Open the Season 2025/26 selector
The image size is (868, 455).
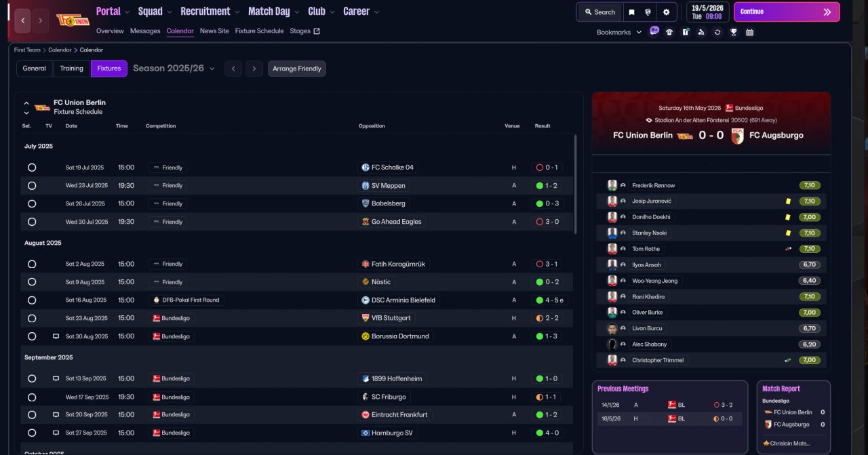[x=174, y=68]
